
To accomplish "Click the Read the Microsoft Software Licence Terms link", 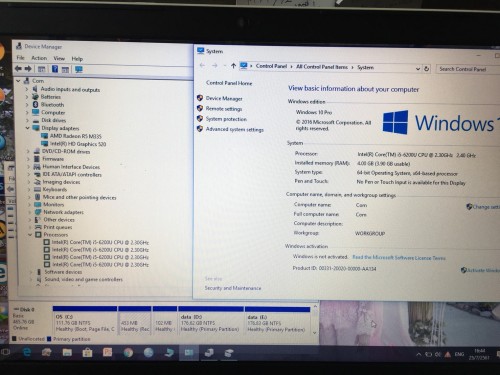I will pyautogui.click(x=399, y=258).
